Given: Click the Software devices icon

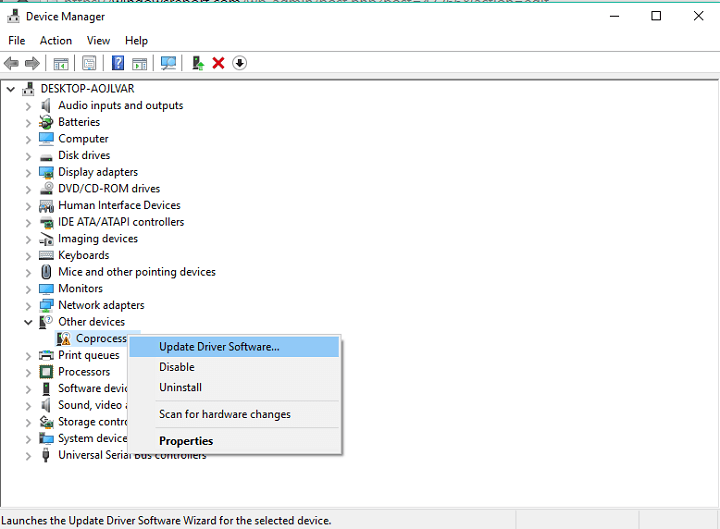Looking at the screenshot, I should (x=46, y=388).
